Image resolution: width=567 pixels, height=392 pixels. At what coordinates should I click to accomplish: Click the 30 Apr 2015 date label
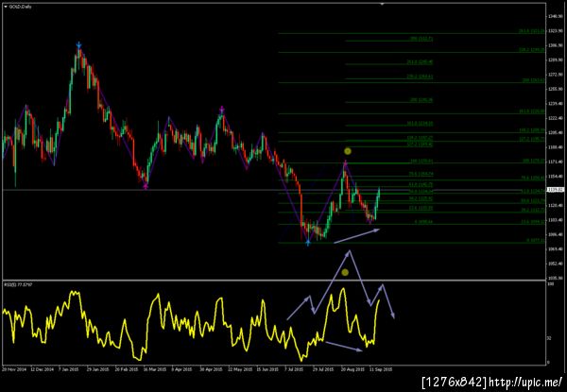[211, 369]
